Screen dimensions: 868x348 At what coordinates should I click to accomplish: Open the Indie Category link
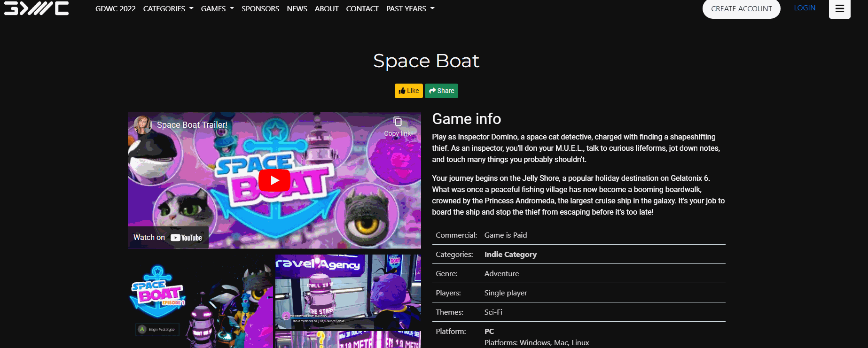pyautogui.click(x=510, y=254)
